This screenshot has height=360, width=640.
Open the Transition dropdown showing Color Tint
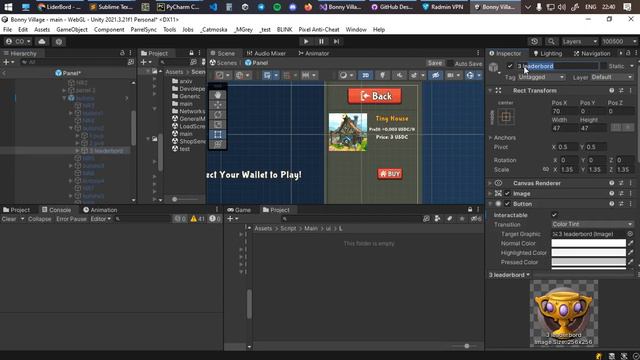pos(592,224)
